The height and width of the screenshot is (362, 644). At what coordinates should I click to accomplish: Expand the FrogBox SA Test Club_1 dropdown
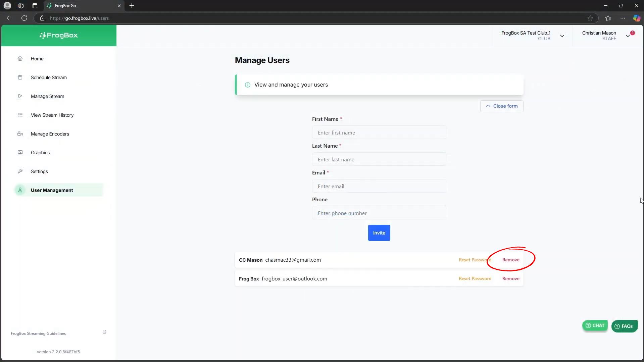pos(562,36)
